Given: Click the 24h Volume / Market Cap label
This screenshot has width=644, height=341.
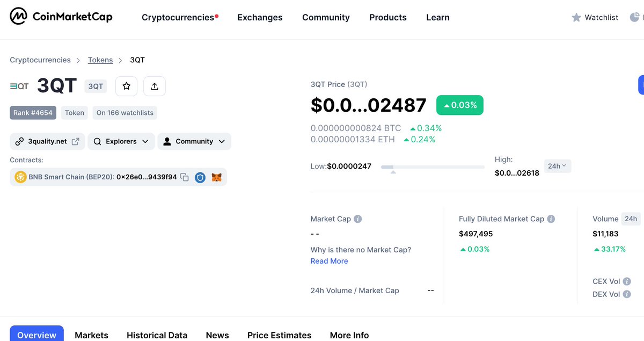Looking at the screenshot, I should click(355, 291).
